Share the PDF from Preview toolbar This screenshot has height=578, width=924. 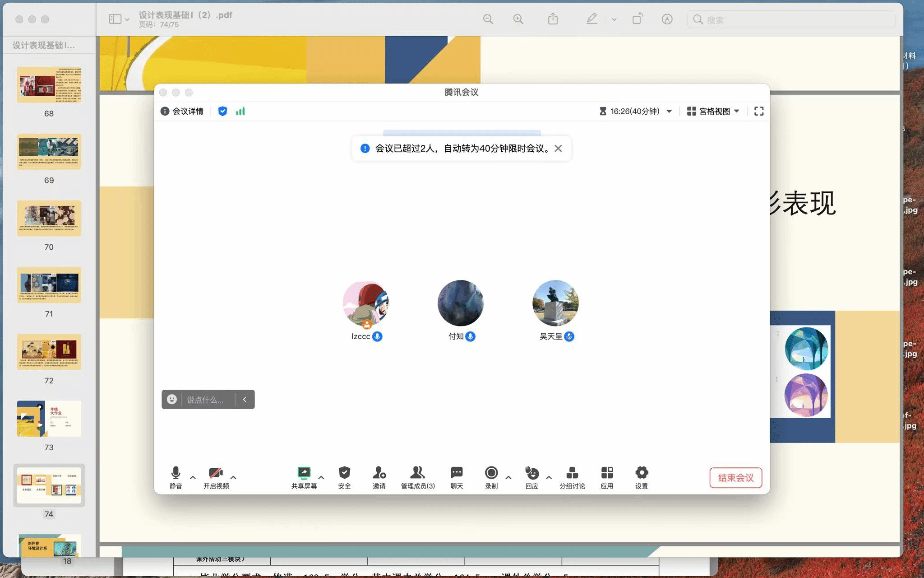point(553,19)
